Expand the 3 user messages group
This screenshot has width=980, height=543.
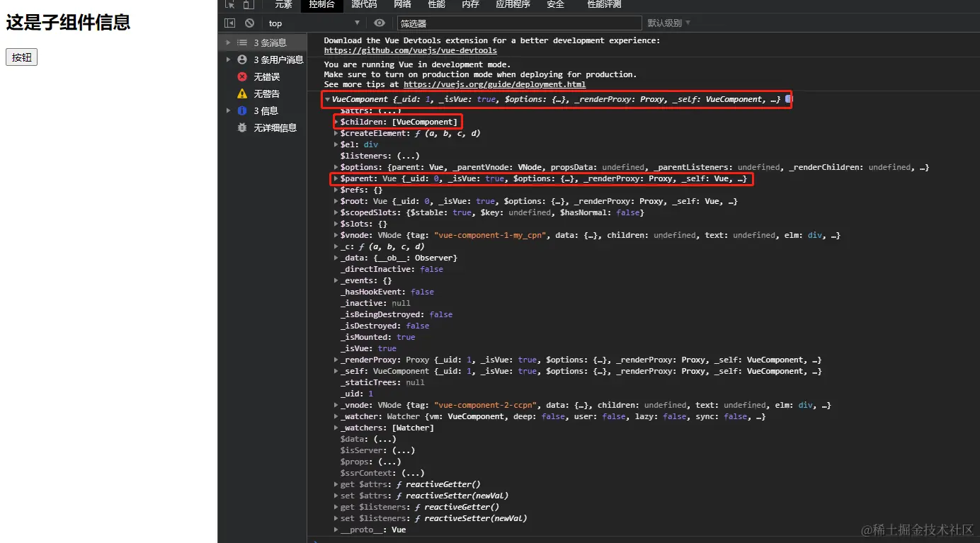click(228, 59)
